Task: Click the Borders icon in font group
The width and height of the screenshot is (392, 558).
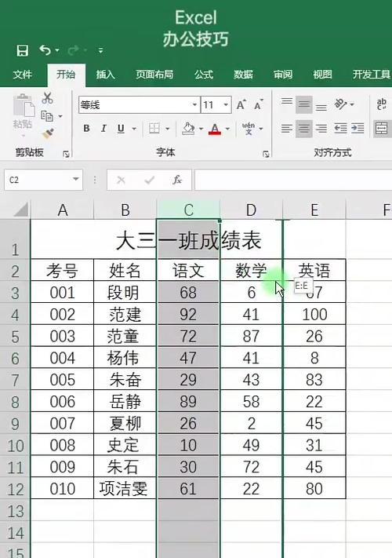Action: [x=154, y=129]
